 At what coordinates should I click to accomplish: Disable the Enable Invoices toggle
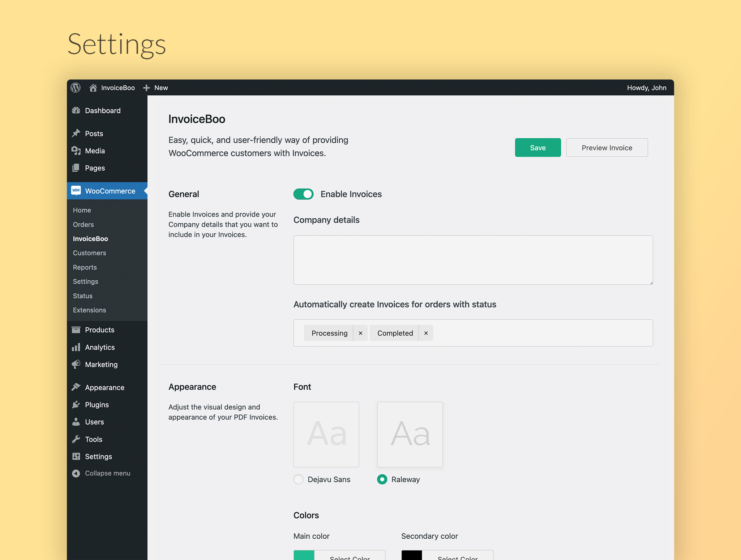(x=303, y=194)
